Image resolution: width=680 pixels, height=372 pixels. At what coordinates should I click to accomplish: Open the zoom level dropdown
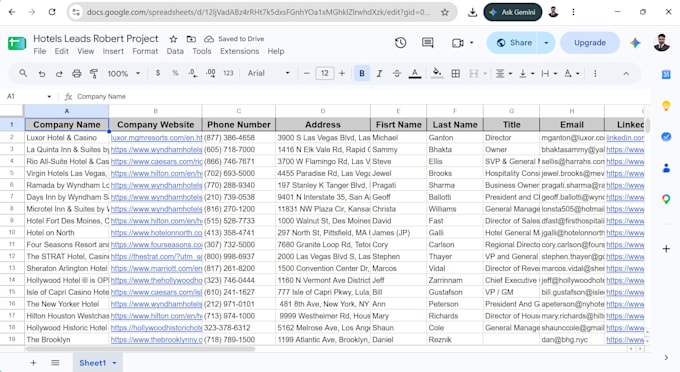124,74
